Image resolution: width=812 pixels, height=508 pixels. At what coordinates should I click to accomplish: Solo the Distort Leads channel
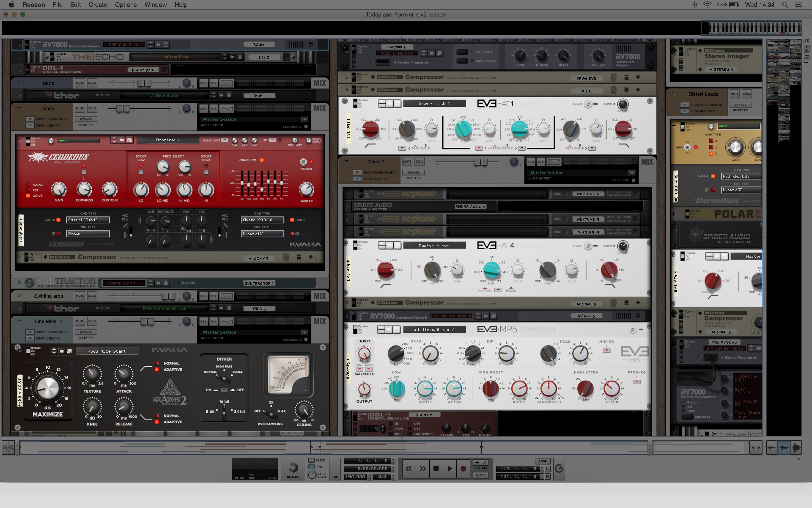coord(747,94)
